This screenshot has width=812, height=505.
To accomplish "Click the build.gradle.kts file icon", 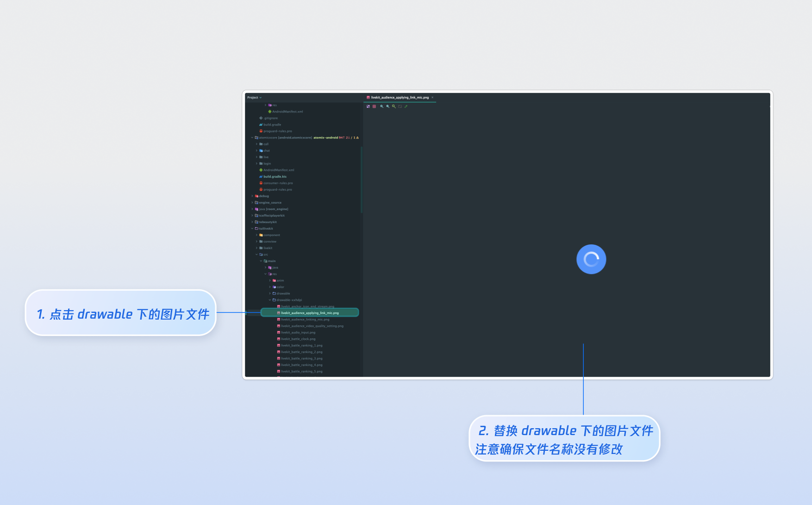I will point(261,177).
